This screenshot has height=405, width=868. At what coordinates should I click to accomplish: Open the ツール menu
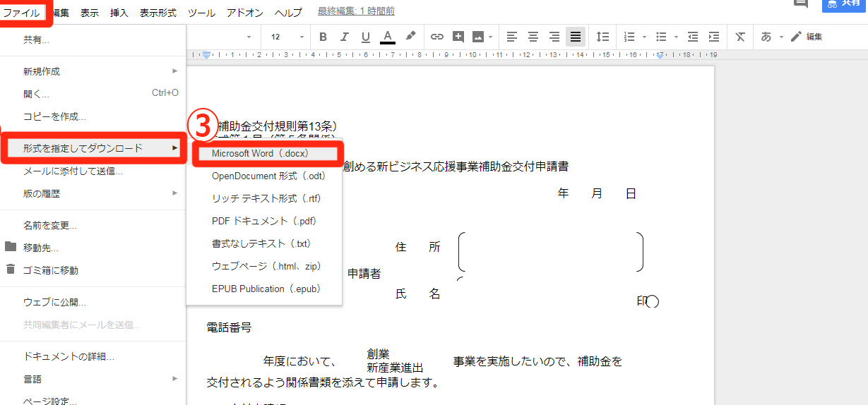(202, 12)
